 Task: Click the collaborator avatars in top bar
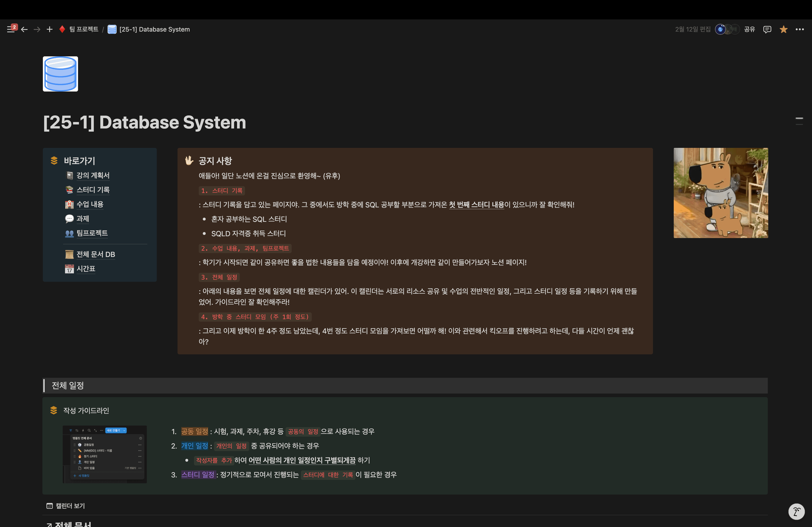click(x=727, y=30)
